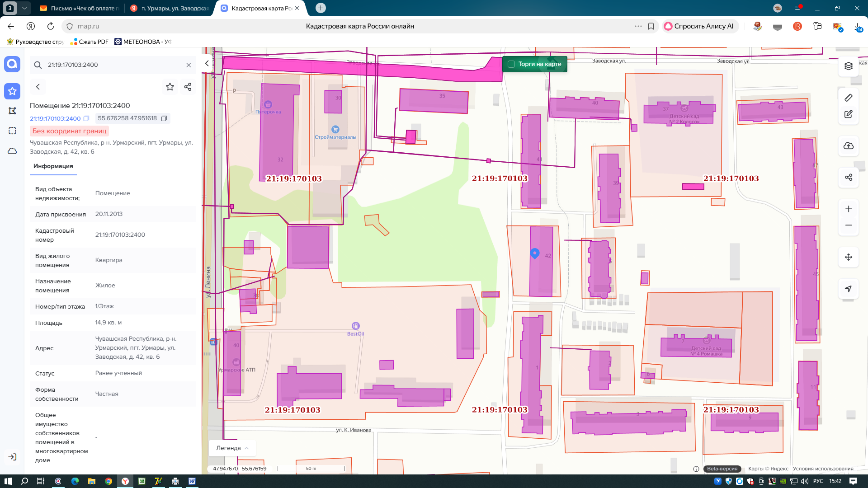Expand the Легенда panel

click(x=232, y=448)
